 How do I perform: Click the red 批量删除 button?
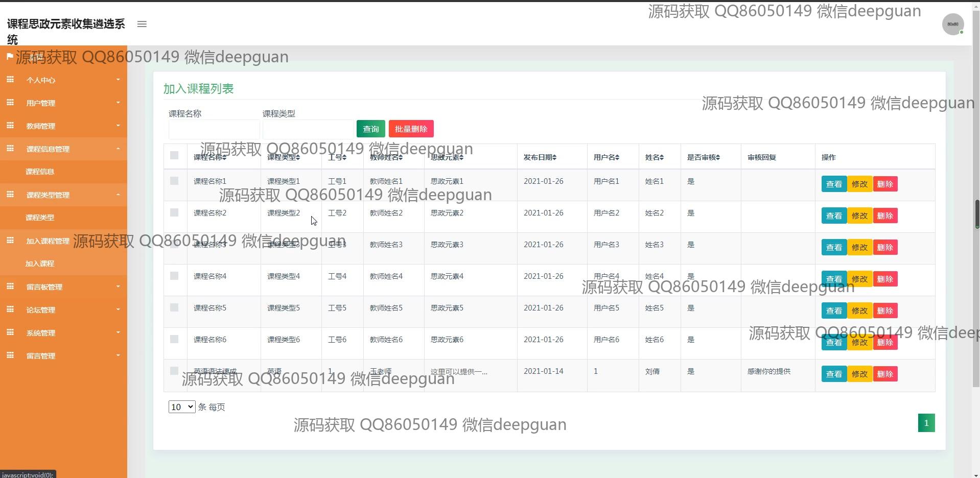click(x=411, y=129)
